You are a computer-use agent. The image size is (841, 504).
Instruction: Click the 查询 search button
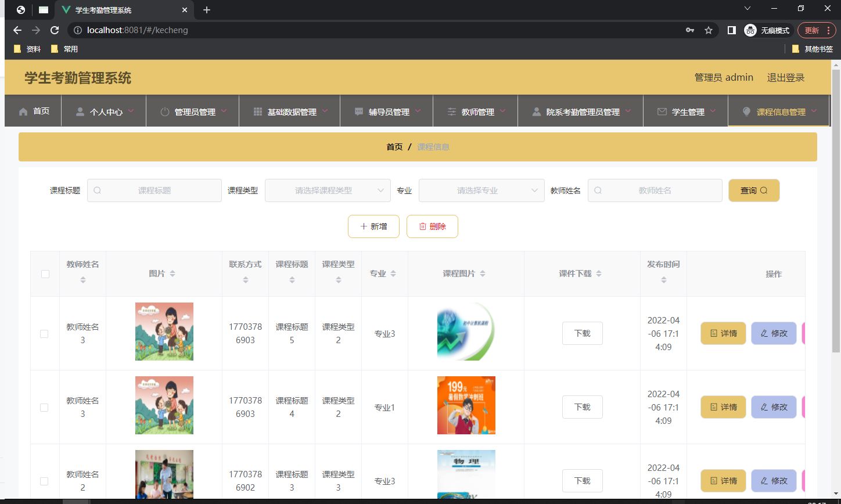click(754, 190)
